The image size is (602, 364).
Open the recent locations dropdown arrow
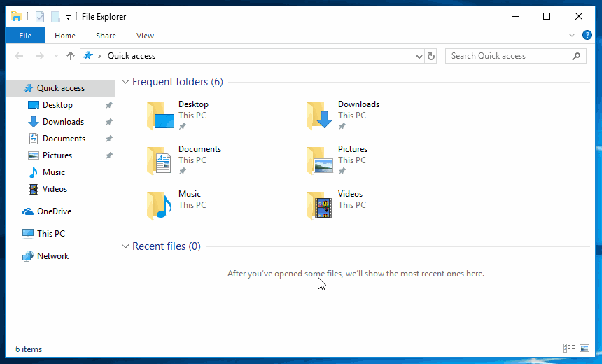click(x=57, y=56)
